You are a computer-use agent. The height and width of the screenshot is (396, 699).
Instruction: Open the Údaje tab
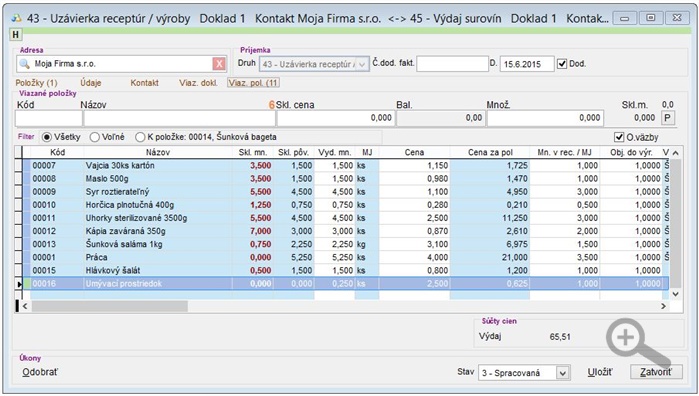click(x=90, y=83)
